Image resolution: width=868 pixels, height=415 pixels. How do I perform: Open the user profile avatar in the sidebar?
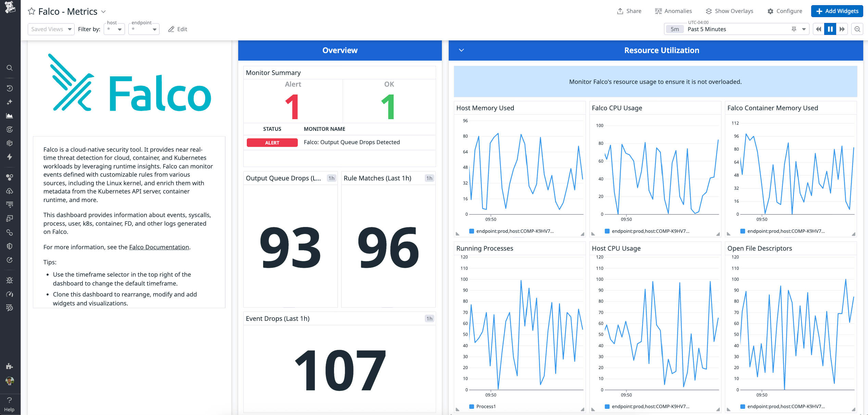10,381
